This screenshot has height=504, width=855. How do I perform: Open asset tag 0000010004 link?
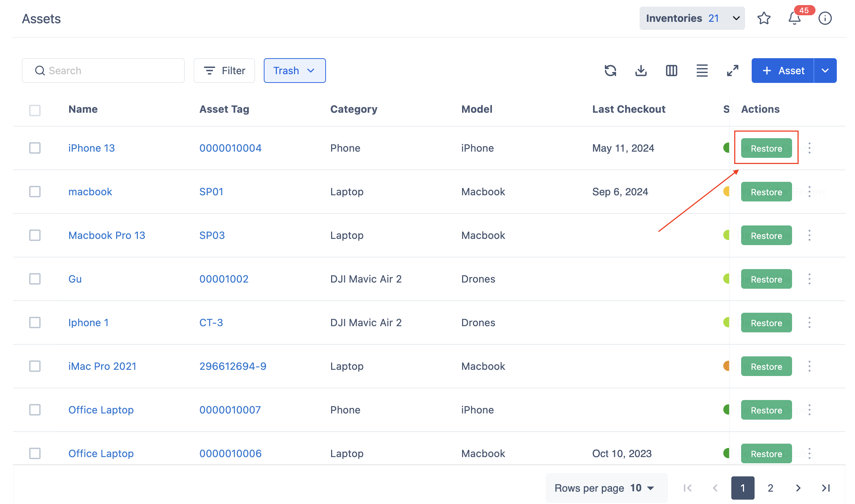tap(230, 148)
